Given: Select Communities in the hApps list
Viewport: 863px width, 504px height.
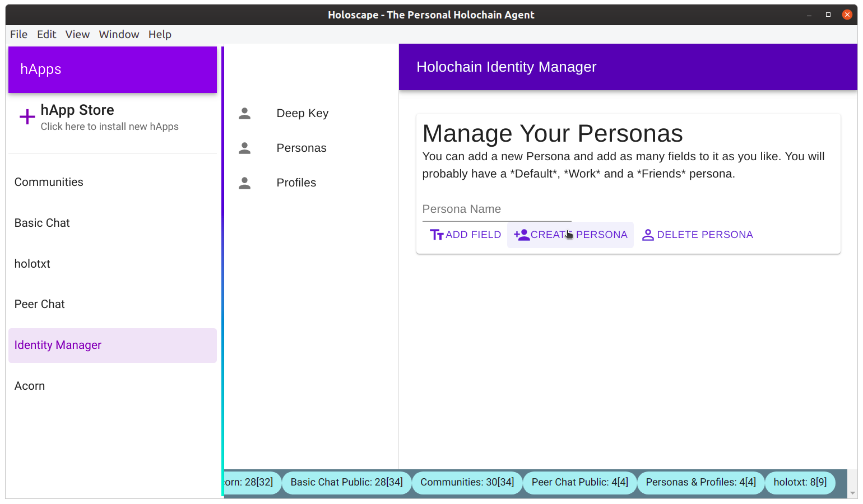Looking at the screenshot, I should click(x=113, y=182).
